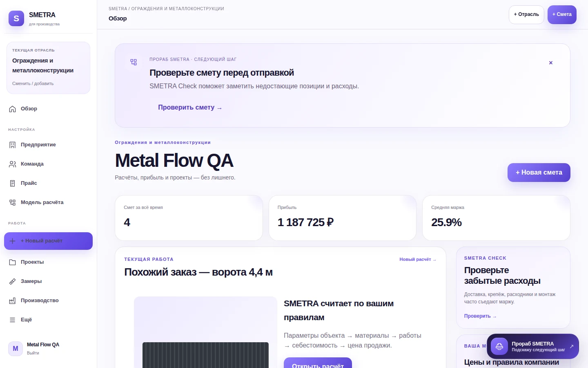Click the Смет за всё время card

coord(189,218)
